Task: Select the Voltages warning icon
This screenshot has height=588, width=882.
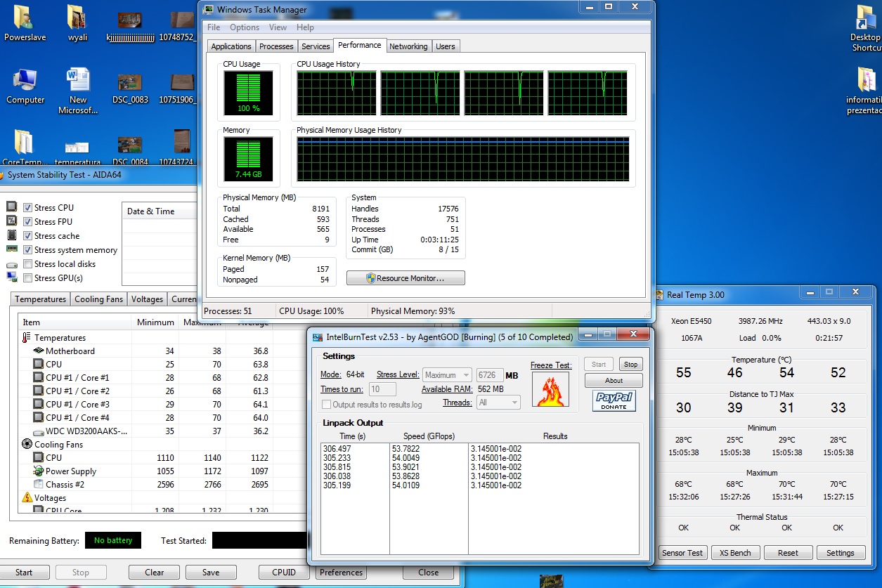Action: pyautogui.click(x=27, y=497)
